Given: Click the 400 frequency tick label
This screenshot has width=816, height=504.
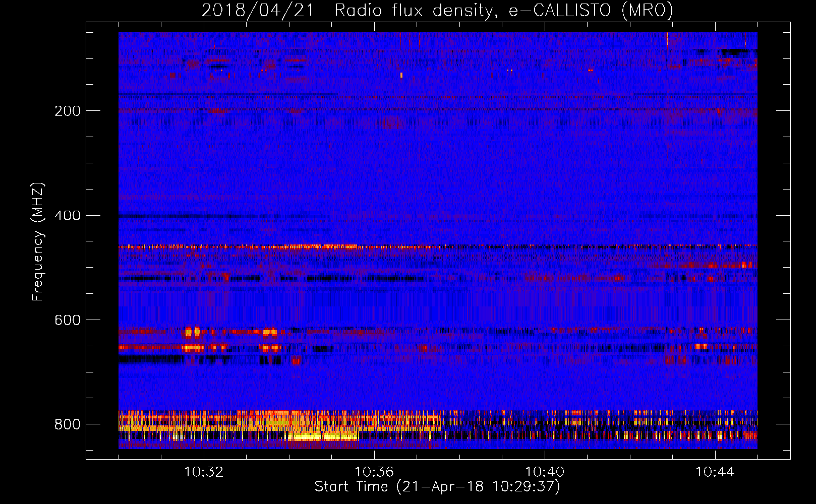Looking at the screenshot, I should 68,216.
